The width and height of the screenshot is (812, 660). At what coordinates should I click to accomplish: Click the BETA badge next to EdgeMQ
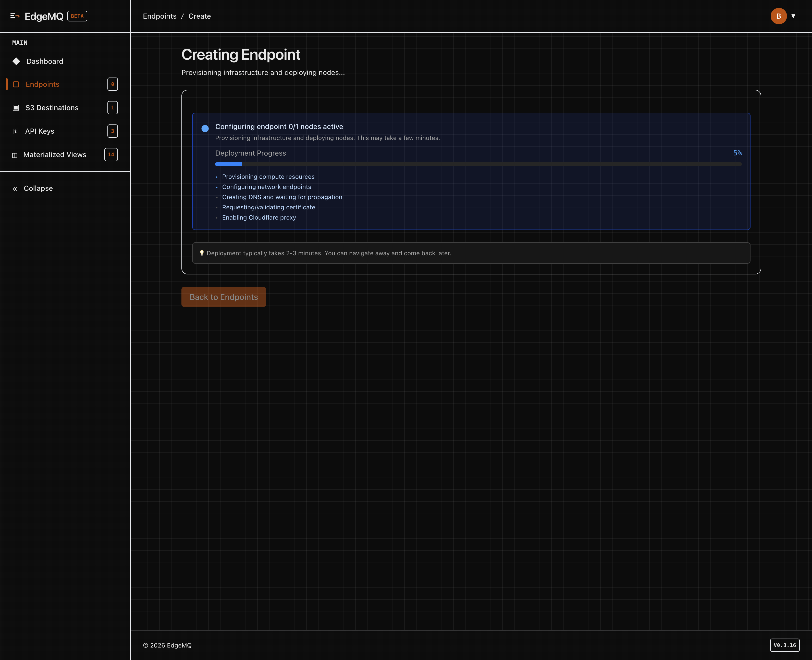coord(77,16)
